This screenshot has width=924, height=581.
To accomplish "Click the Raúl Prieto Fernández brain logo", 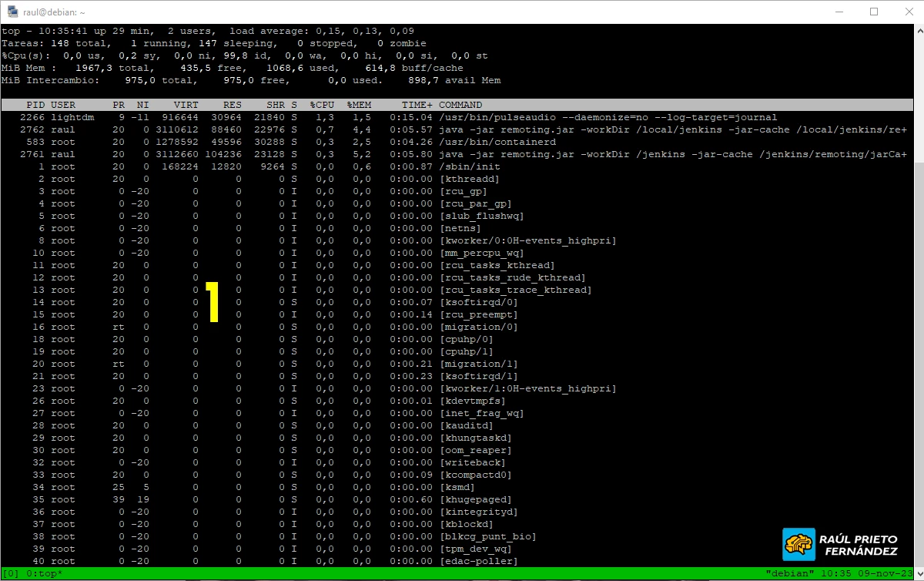I will [798, 543].
